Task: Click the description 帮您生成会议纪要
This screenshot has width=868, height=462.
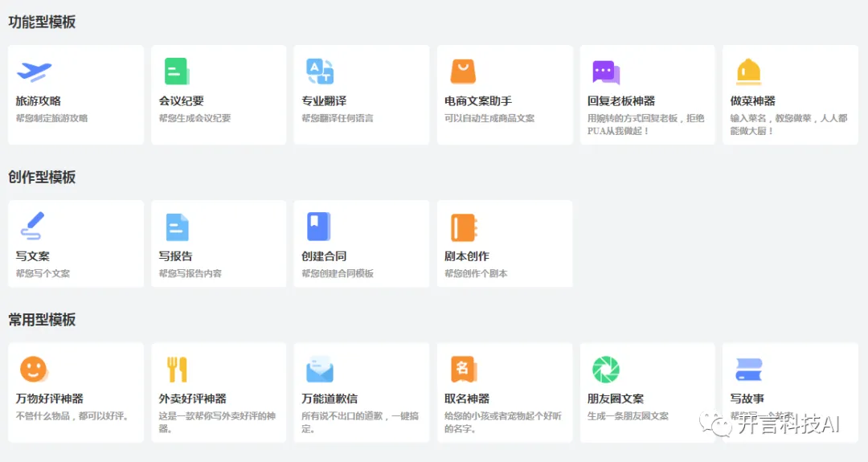Action: [194, 118]
